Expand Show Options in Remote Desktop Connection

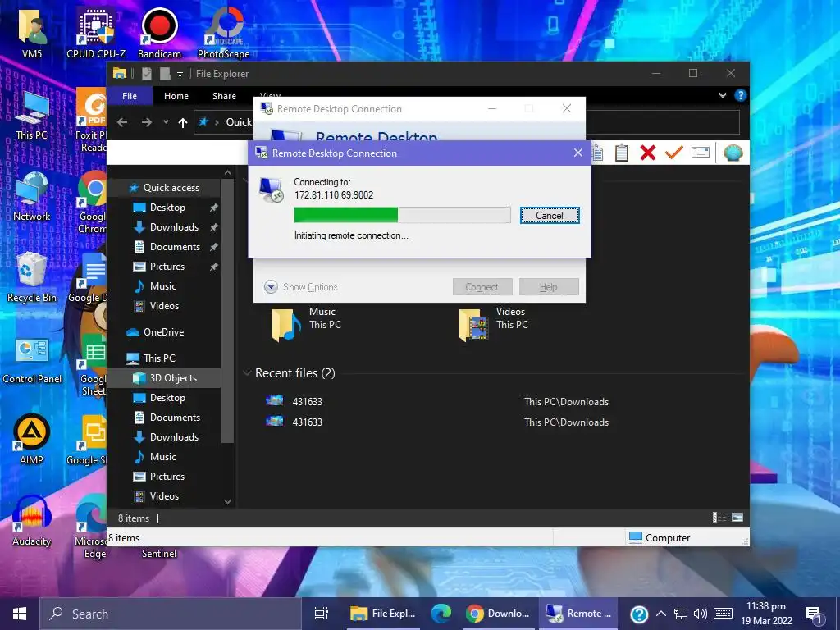(x=300, y=286)
